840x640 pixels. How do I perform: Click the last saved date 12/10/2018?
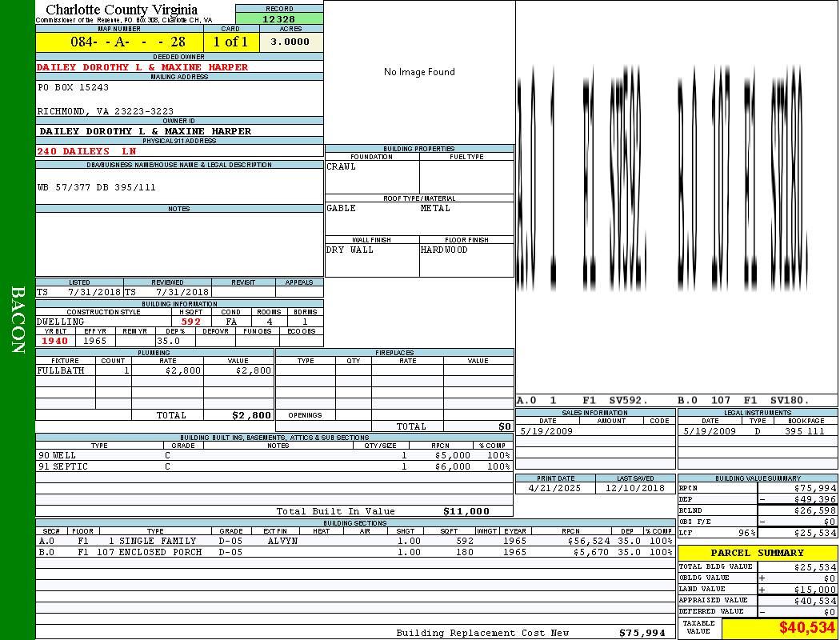tap(635, 489)
